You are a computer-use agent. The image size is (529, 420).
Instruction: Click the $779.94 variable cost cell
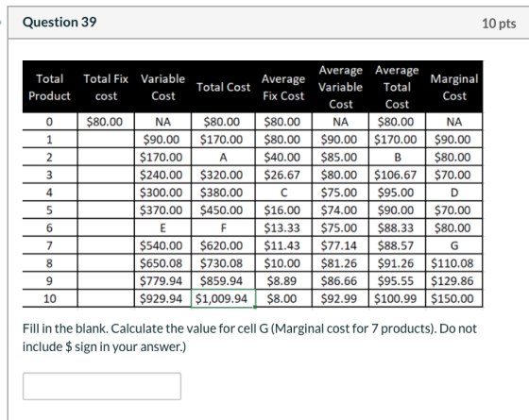pyautogui.click(x=162, y=281)
